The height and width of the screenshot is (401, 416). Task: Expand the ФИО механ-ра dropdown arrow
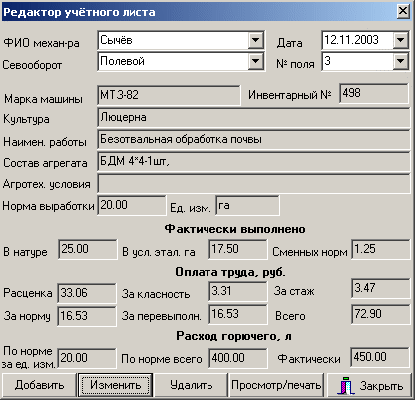click(x=255, y=40)
